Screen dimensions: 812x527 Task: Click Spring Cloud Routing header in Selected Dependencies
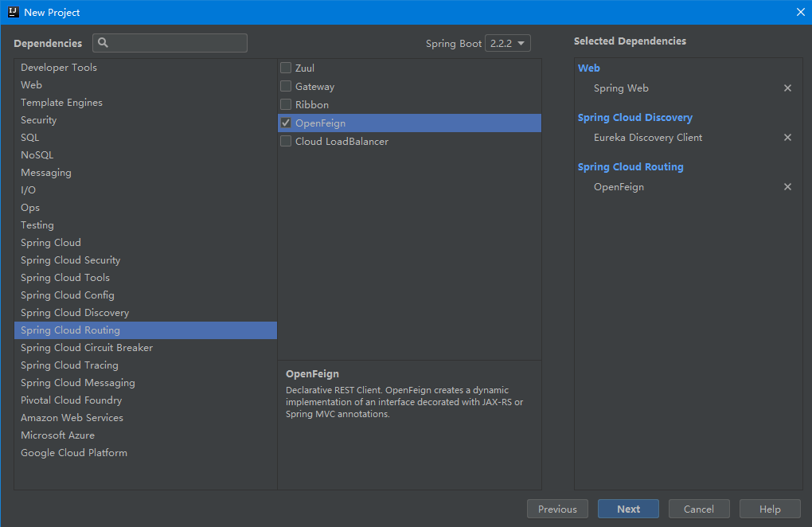click(x=630, y=166)
